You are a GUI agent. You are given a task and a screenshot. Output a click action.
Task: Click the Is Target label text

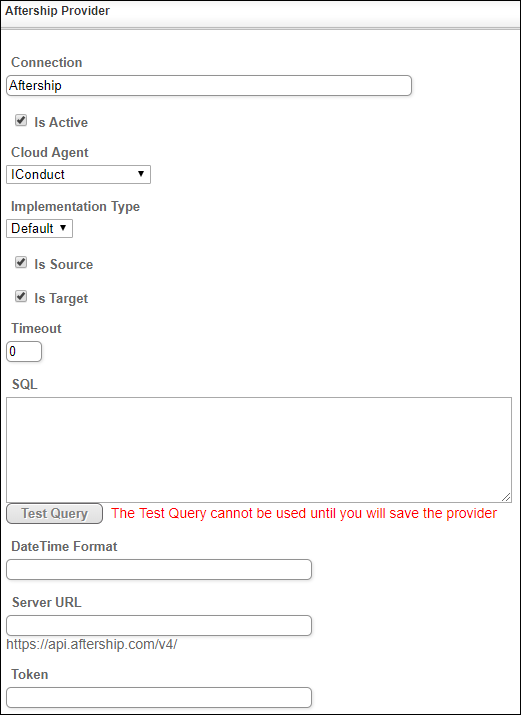(x=61, y=298)
